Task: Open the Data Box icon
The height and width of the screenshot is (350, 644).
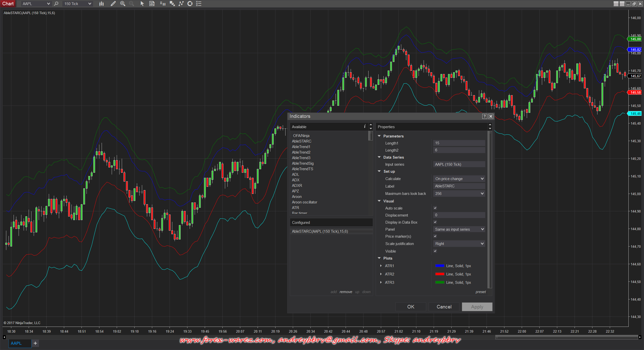Action: tap(152, 4)
